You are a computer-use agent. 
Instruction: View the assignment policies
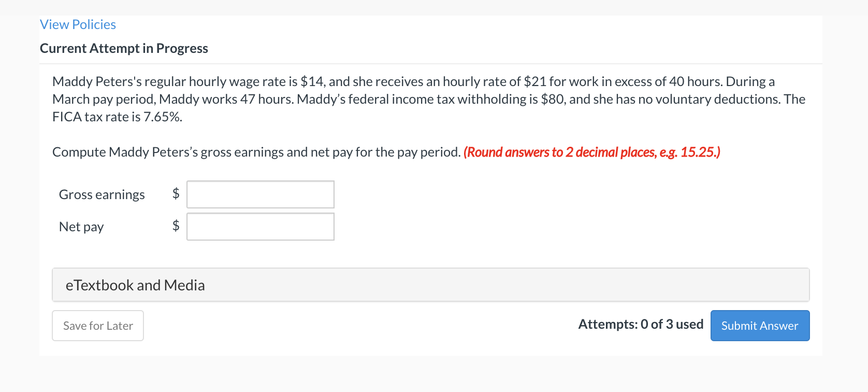pyautogui.click(x=78, y=24)
